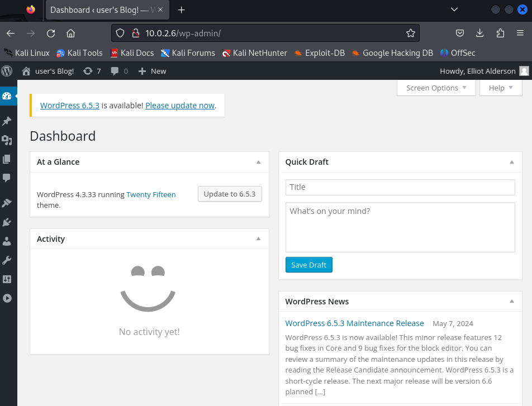Toggle the Activity panel arrow
The width and height of the screenshot is (532, 406).
click(x=258, y=239)
